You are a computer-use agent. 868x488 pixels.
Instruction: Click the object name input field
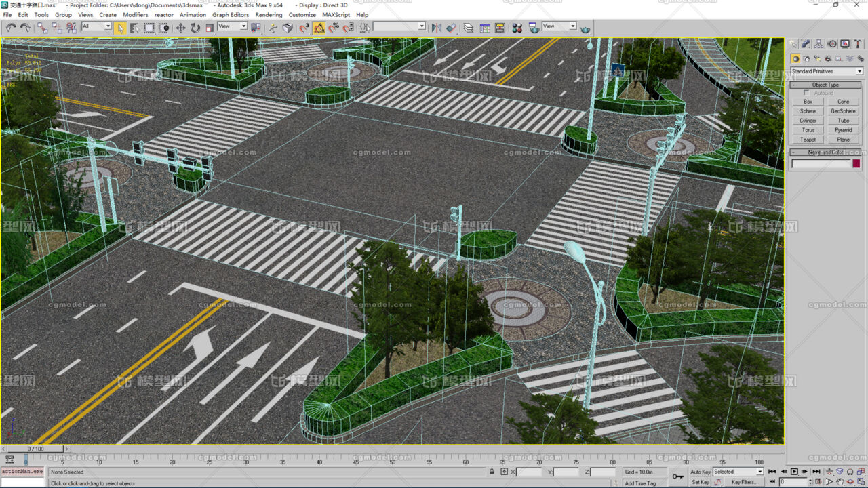tap(821, 164)
